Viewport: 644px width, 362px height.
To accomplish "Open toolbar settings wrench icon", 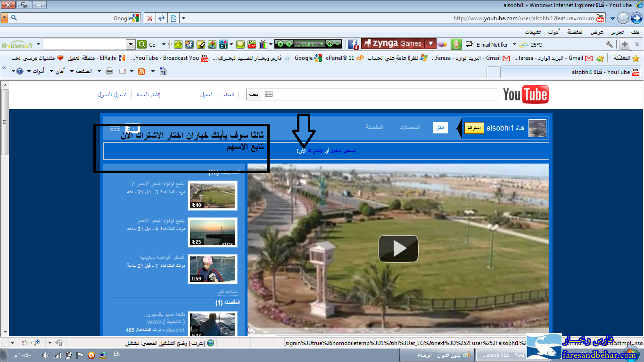I will click(609, 44).
